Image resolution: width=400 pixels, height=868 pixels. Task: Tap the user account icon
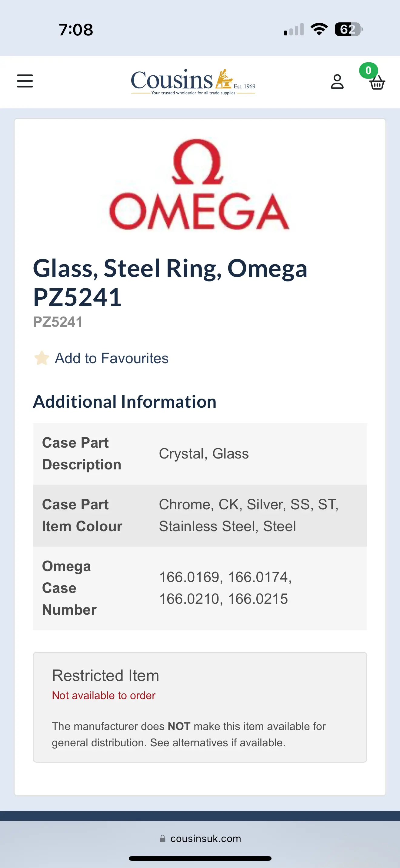point(337,81)
